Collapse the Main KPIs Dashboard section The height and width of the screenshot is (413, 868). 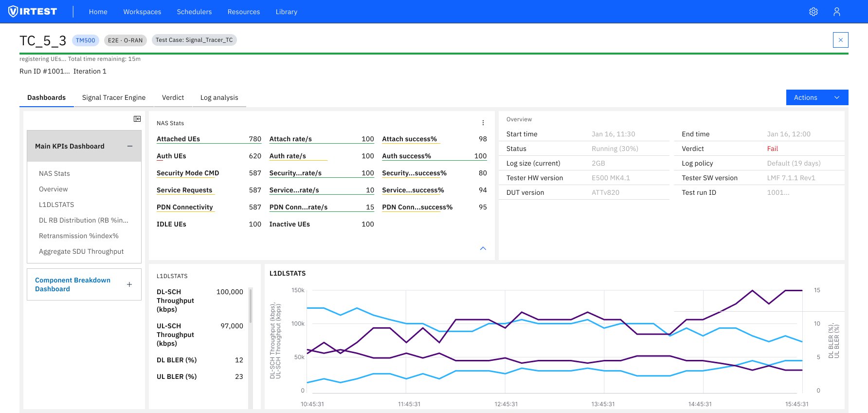pyautogui.click(x=130, y=146)
